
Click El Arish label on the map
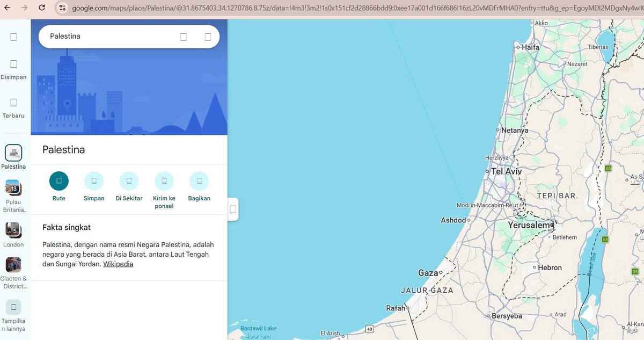tap(330, 334)
